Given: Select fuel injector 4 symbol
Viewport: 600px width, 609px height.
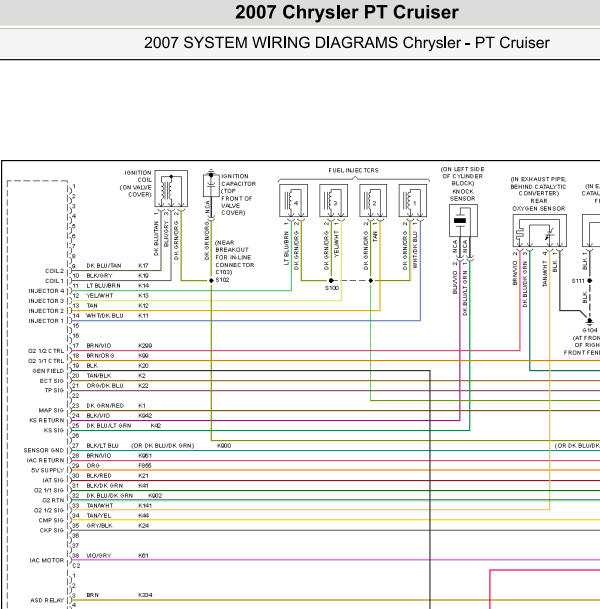Looking at the screenshot, I should (x=294, y=200).
